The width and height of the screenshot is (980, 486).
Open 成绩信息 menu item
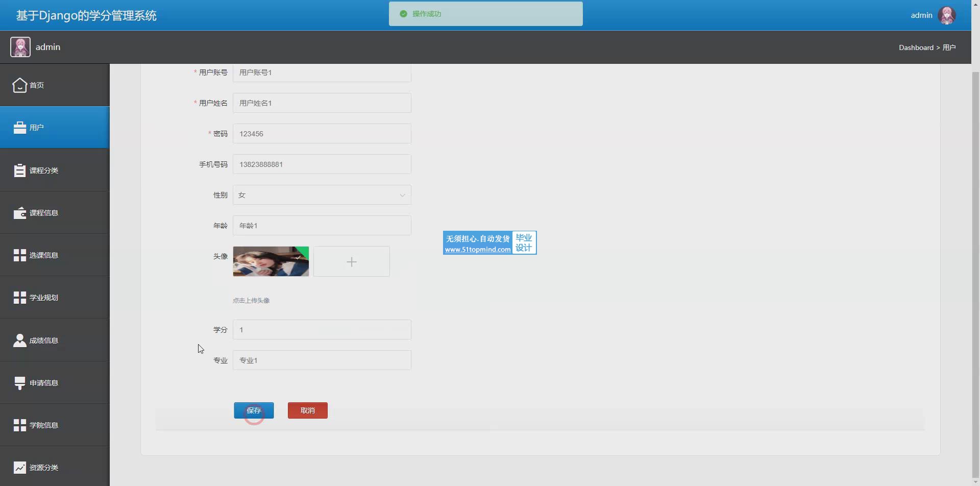(x=55, y=341)
